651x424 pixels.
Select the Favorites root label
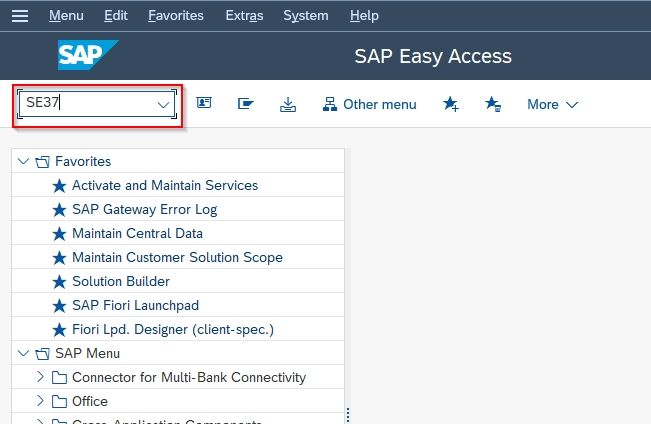click(x=83, y=162)
